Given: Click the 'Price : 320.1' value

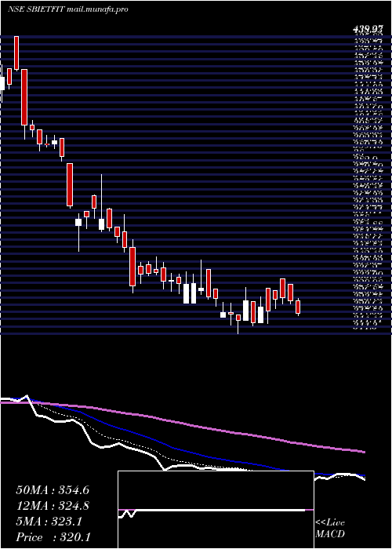Looking at the screenshot, I should [x=53, y=537].
